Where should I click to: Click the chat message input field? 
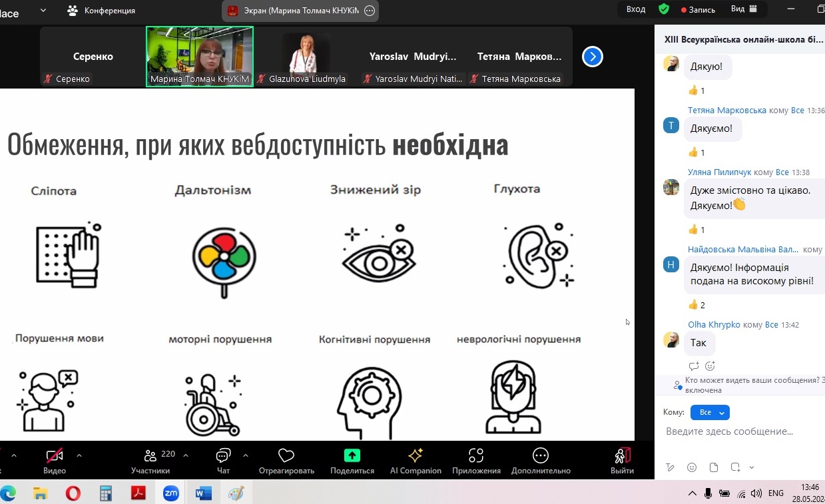(x=739, y=431)
